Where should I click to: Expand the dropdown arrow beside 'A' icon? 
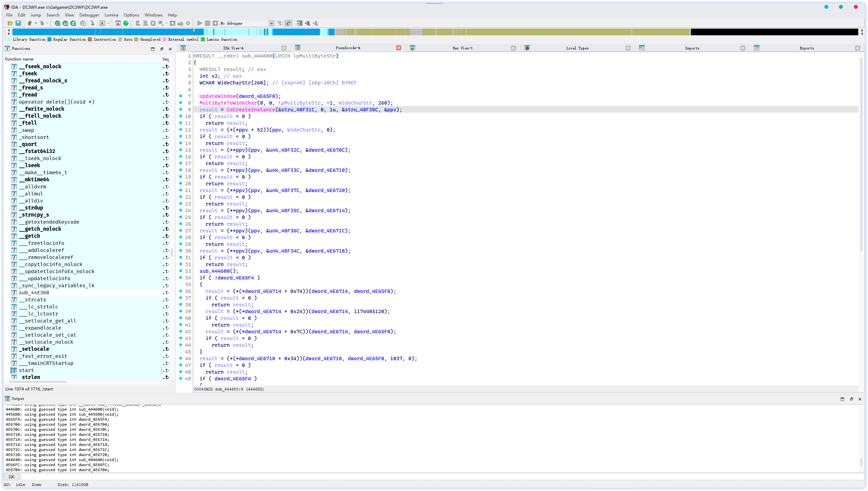pos(108,23)
